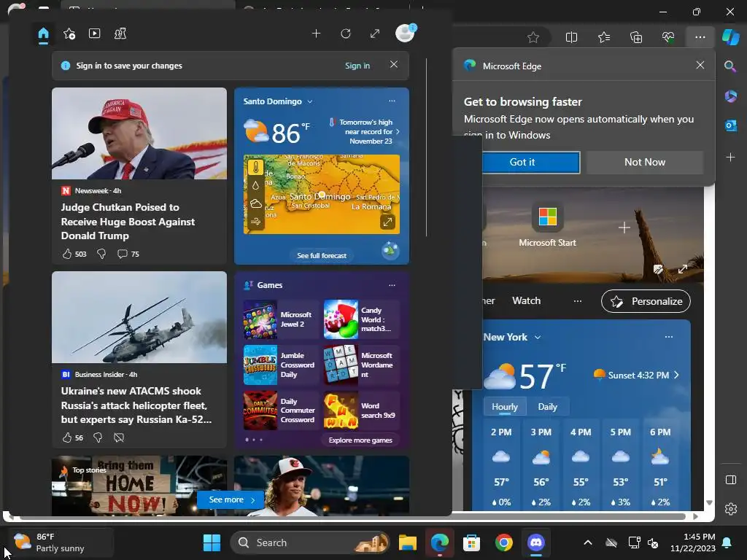
Task: Dislike the Ukraine ATACMS article
Action: pos(98,437)
